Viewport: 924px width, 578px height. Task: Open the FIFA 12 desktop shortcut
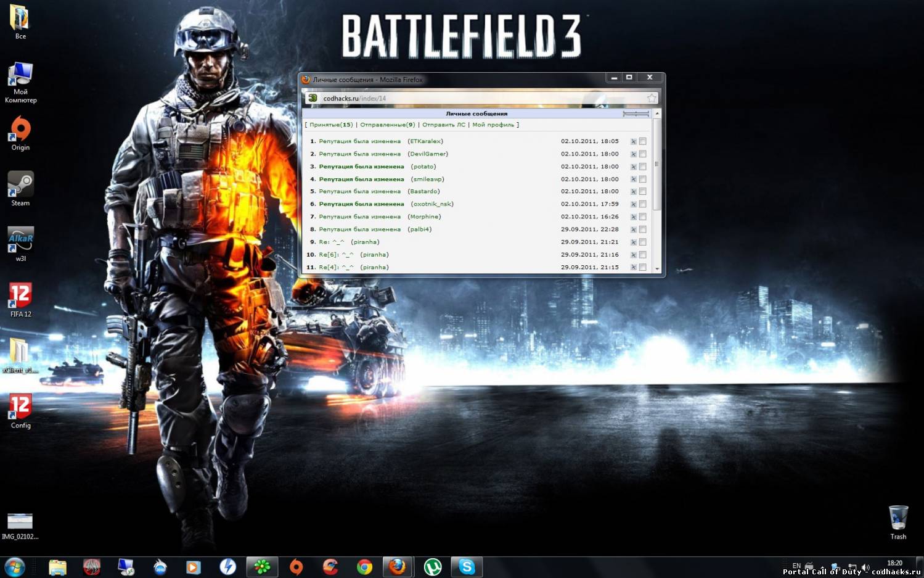[20, 299]
